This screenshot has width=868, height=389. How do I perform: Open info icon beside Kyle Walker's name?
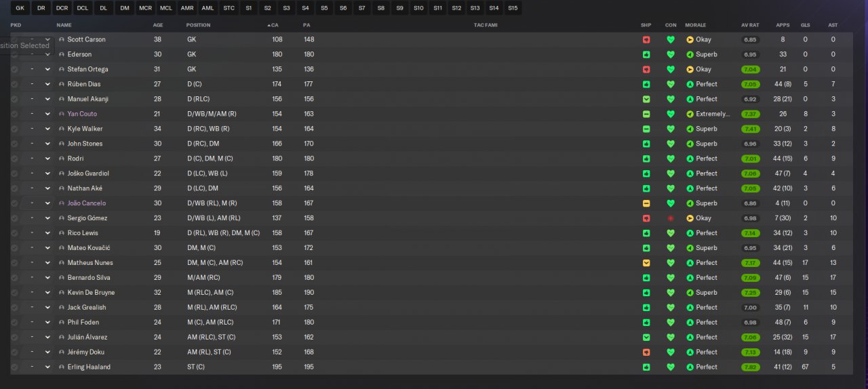(62, 129)
